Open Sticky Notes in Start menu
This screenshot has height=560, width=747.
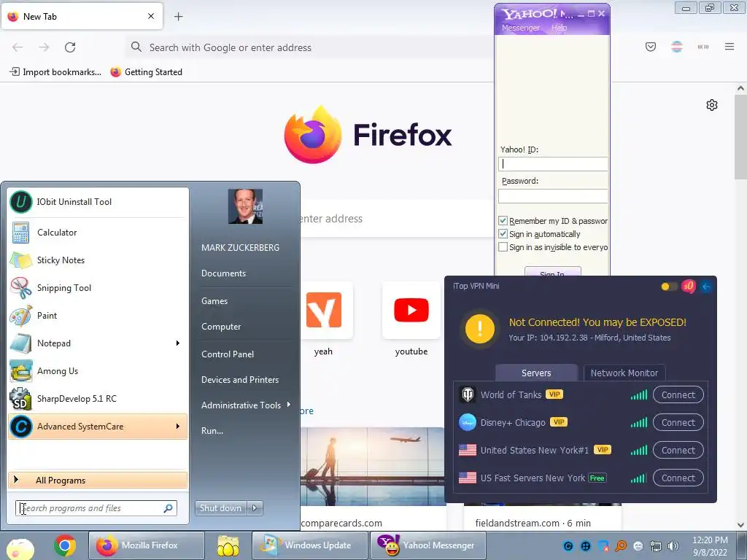point(98,260)
